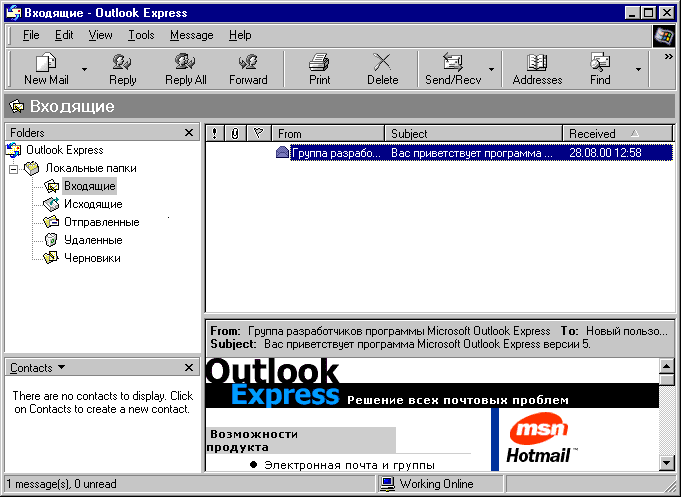The width and height of the screenshot is (681, 497).
Task: Click the subject Вас приветствует программа
Action: 472,153
